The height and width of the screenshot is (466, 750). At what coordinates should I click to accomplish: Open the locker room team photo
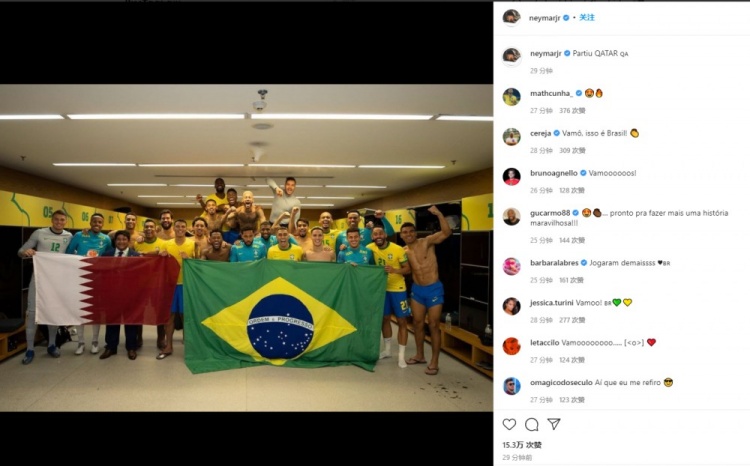coord(246,248)
